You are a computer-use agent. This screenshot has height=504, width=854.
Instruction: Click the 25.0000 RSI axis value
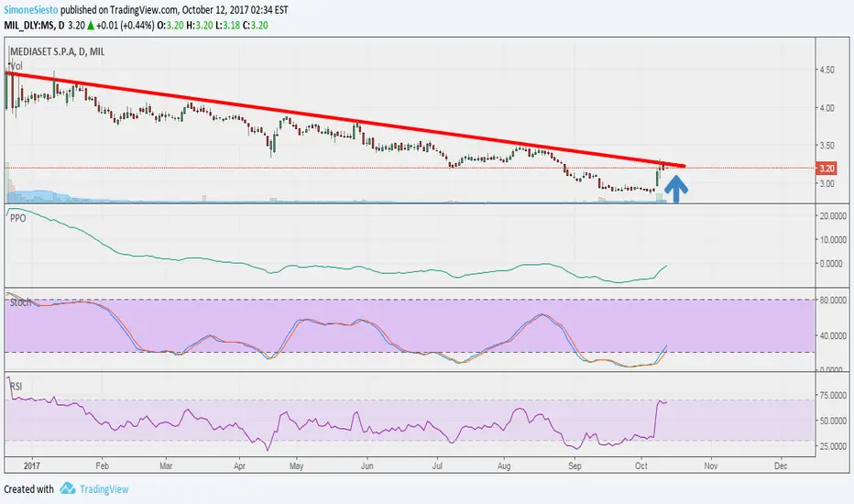point(833,446)
